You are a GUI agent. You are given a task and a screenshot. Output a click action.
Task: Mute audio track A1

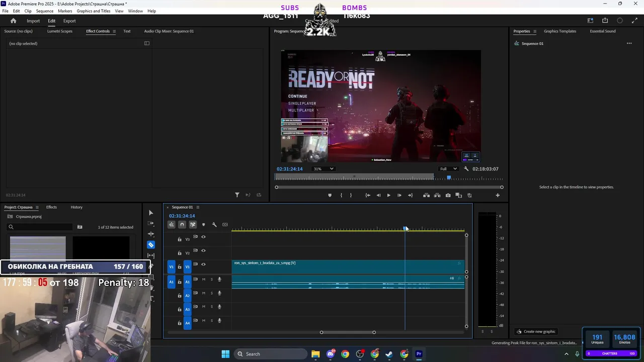204,279
